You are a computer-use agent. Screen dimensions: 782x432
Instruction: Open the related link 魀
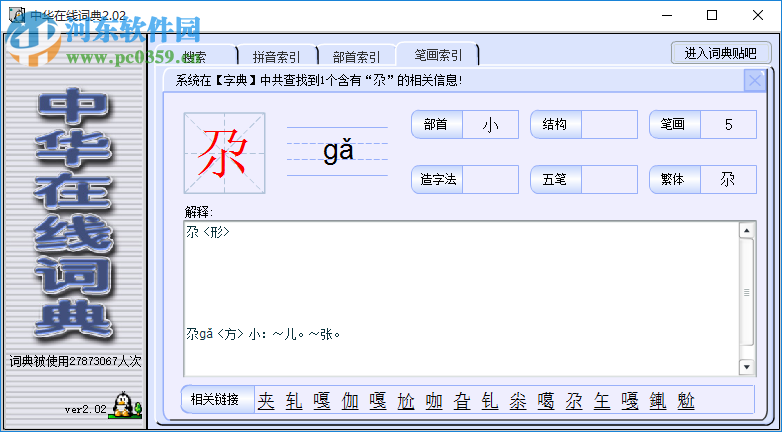(x=686, y=401)
